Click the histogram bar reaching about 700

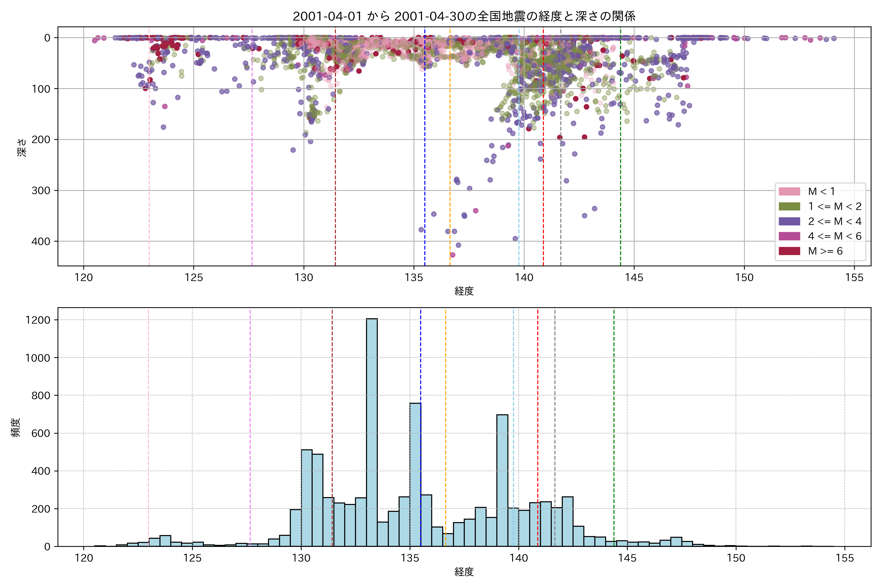click(502, 480)
